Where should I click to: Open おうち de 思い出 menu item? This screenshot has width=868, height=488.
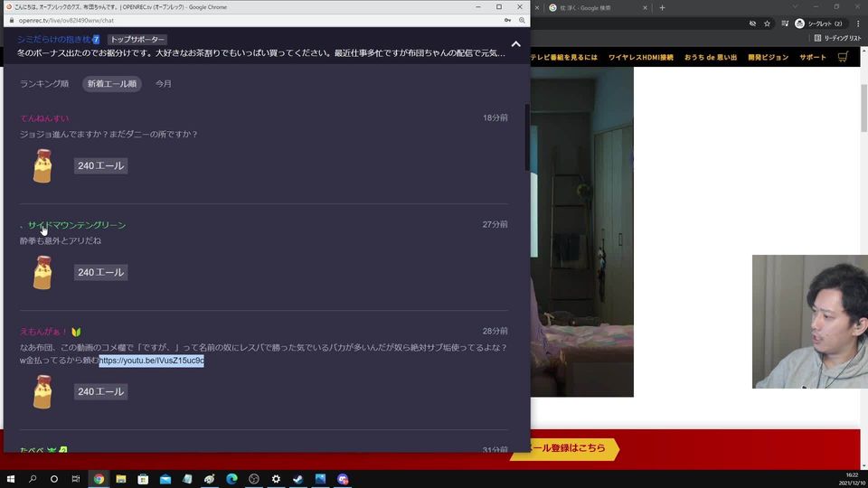point(711,58)
